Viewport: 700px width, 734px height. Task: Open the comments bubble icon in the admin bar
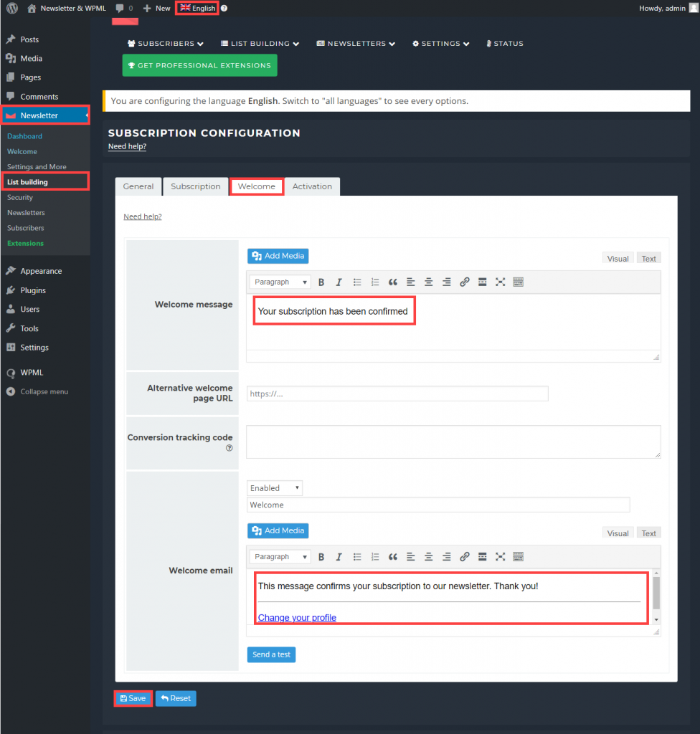pyautogui.click(x=120, y=8)
